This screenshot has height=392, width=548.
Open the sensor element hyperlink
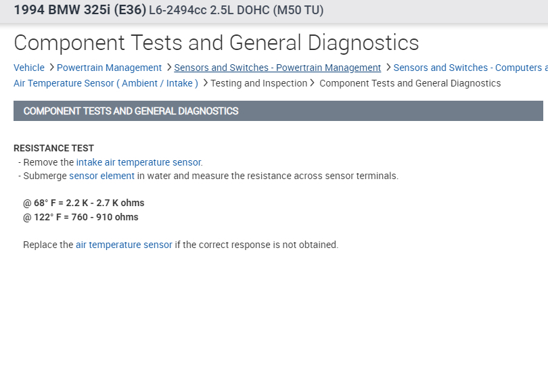(x=101, y=176)
